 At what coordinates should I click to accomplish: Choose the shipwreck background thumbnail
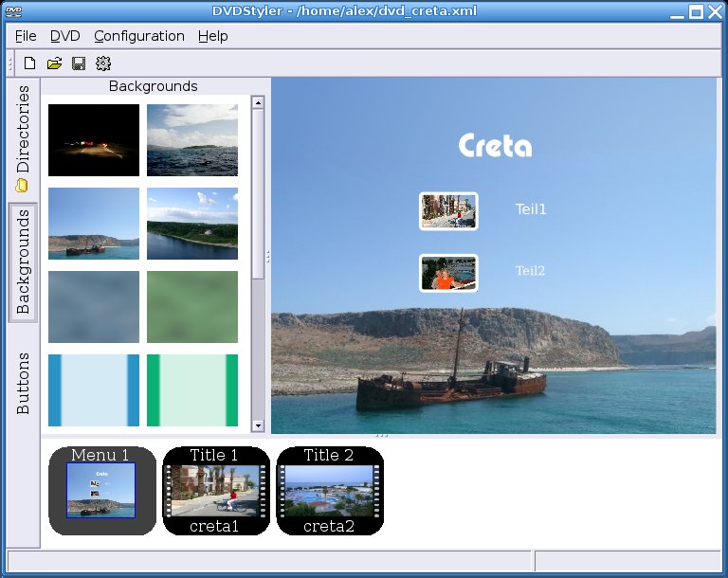coord(94,224)
